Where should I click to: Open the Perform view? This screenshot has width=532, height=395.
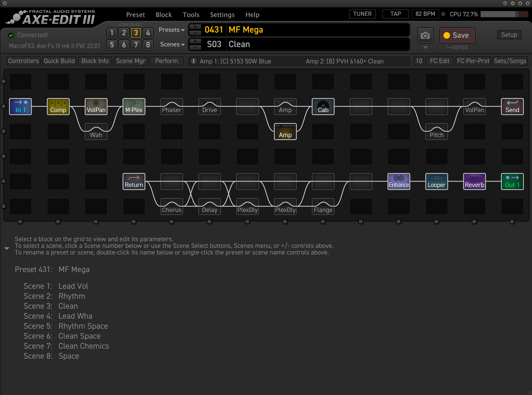point(166,61)
